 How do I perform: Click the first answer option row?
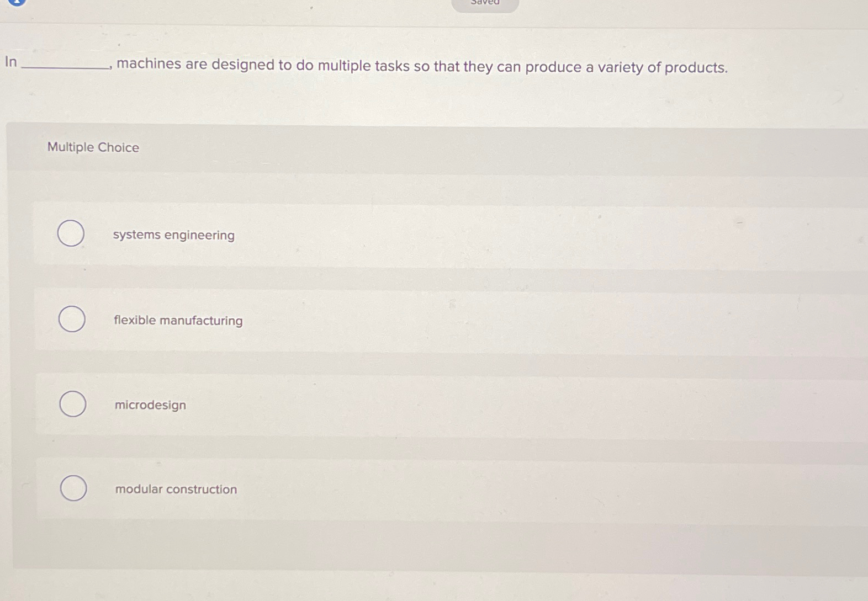click(387, 235)
